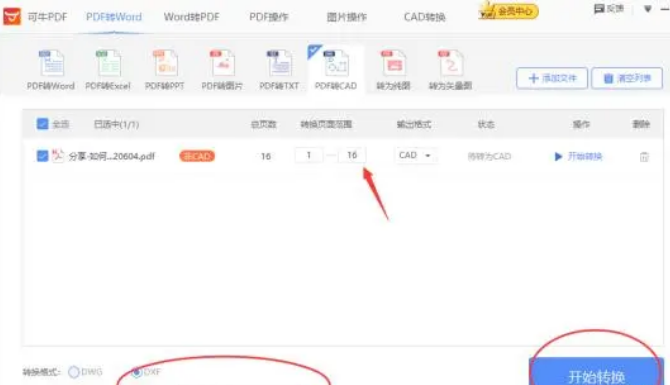Open the 会员中心 crown badge
The height and width of the screenshot is (385, 670).
pyautogui.click(x=508, y=11)
